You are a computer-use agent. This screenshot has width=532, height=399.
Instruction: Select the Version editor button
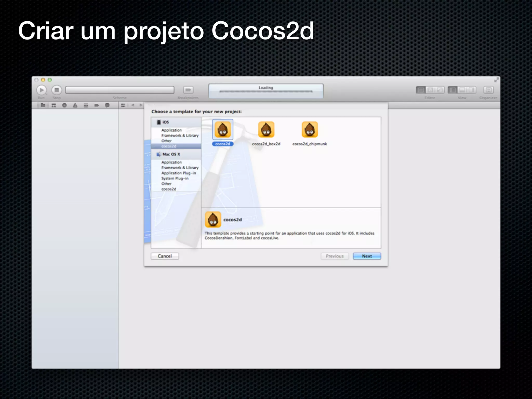(440, 90)
